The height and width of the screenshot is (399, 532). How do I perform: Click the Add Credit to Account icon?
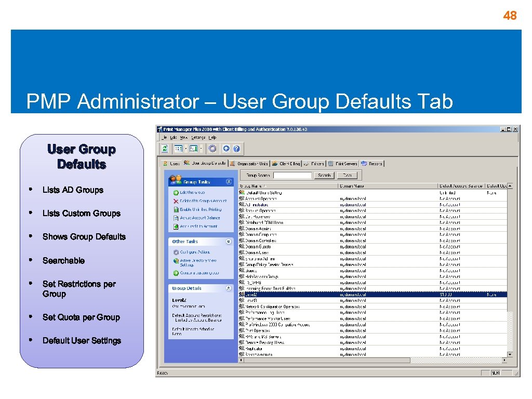[x=176, y=225]
